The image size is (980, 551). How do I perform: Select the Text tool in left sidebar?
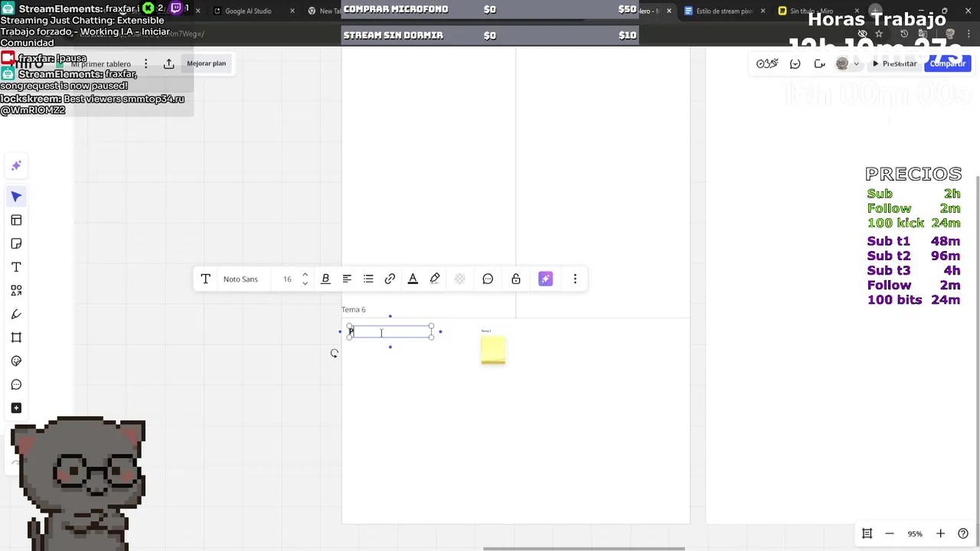[x=16, y=267]
